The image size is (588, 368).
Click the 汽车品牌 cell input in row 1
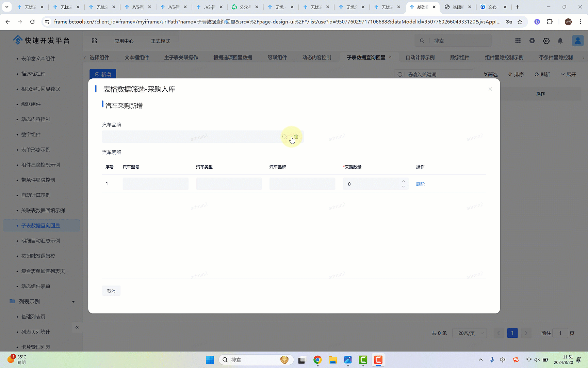[302, 184]
